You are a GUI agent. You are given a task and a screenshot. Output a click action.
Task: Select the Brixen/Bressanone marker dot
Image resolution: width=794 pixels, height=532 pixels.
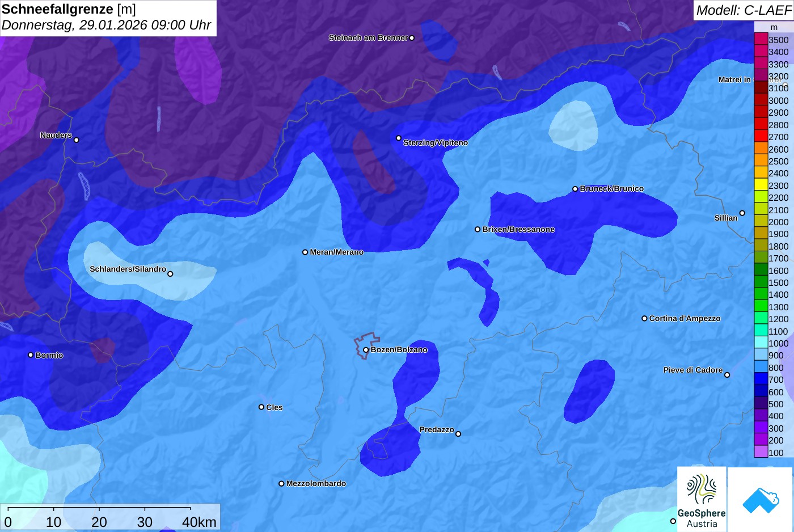coord(478,230)
